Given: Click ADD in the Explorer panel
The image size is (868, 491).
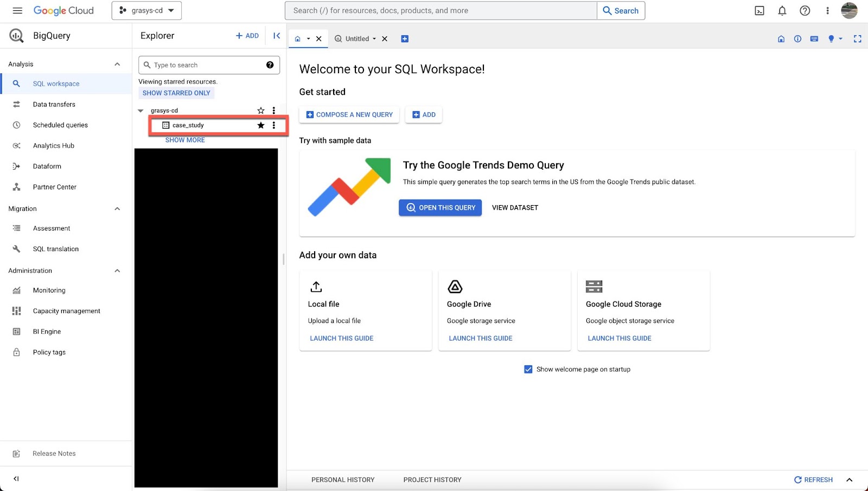Looking at the screenshot, I should 247,36.
